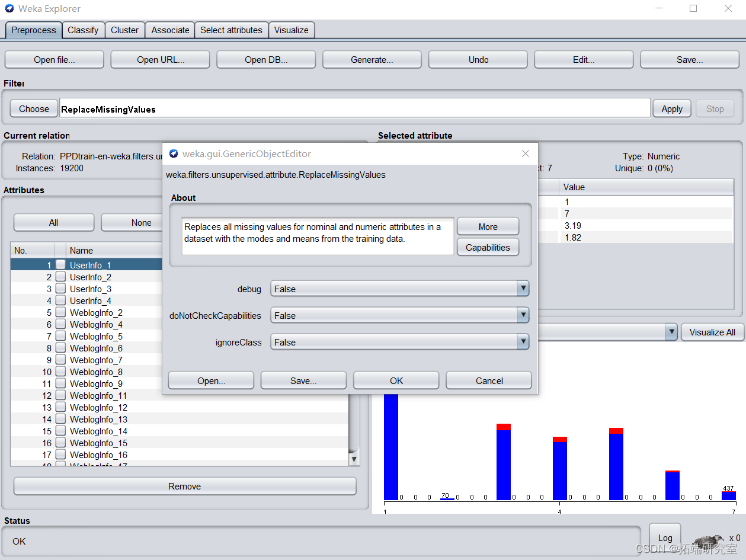Click the GenericObjectEditor dialog title icon
Screen dimensions: 746x560
pyautogui.click(x=174, y=153)
